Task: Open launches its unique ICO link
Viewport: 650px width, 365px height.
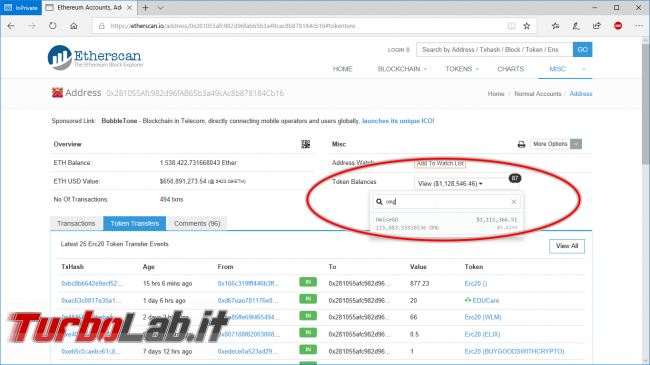Action: 398,121
